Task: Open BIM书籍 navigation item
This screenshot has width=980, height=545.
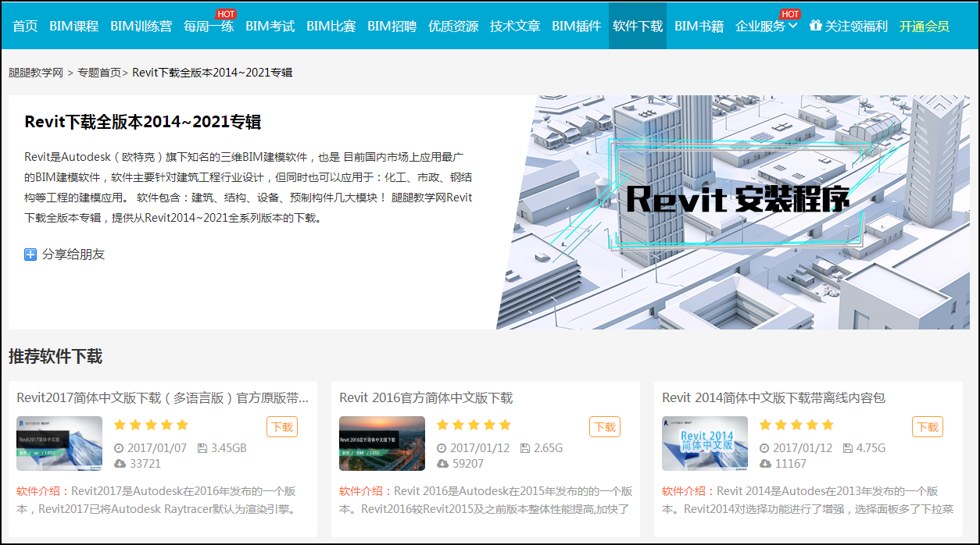Action: pyautogui.click(x=699, y=26)
